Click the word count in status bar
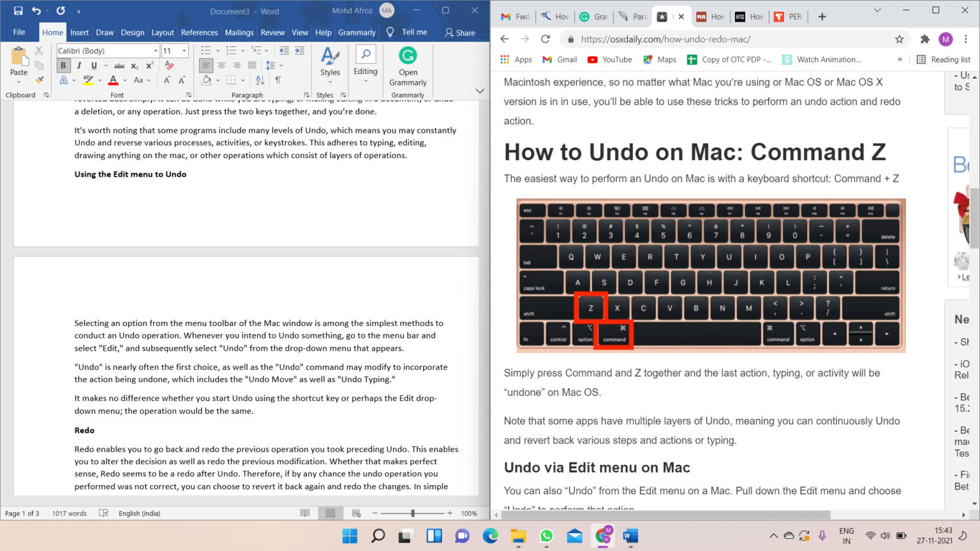The height and width of the screenshot is (551, 980). click(70, 513)
